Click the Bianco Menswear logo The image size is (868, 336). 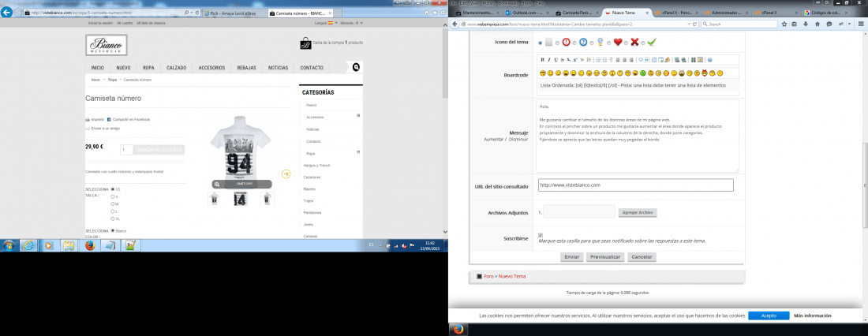(107, 45)
